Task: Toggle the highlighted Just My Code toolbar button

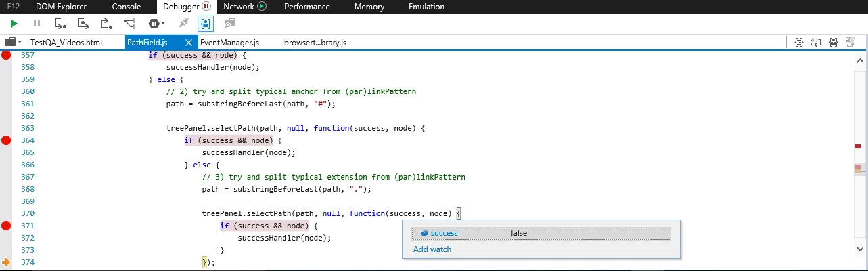Action: pos(206,24)
